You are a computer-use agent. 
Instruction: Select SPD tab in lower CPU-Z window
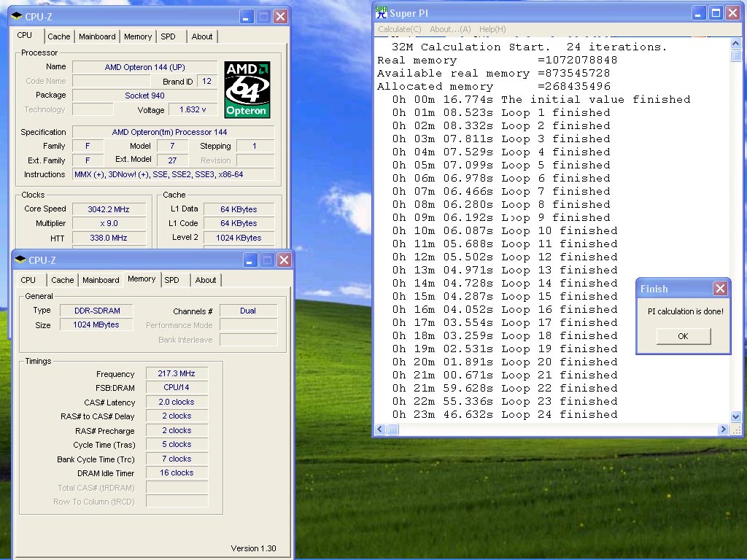[x=171, y=280]
